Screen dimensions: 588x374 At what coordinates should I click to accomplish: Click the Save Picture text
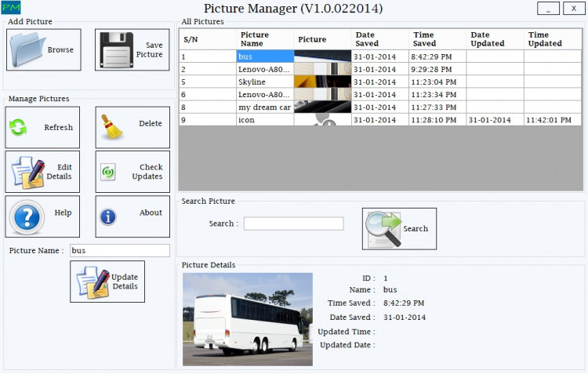149,49
